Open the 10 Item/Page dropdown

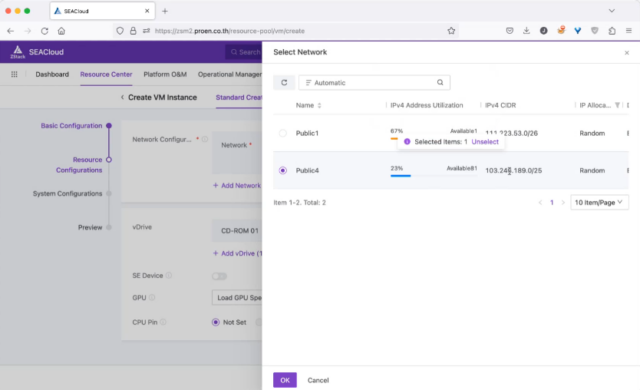click(x=599, y=202)
